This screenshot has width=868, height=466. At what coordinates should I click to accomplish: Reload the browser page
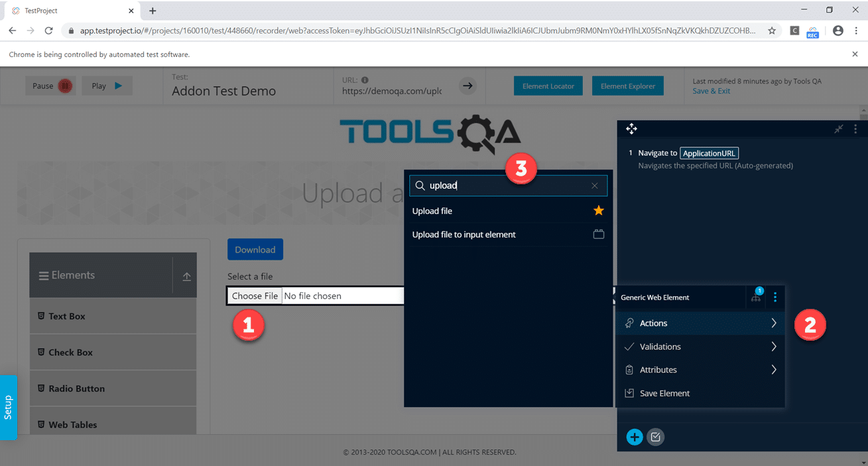(x=48, y=30)
